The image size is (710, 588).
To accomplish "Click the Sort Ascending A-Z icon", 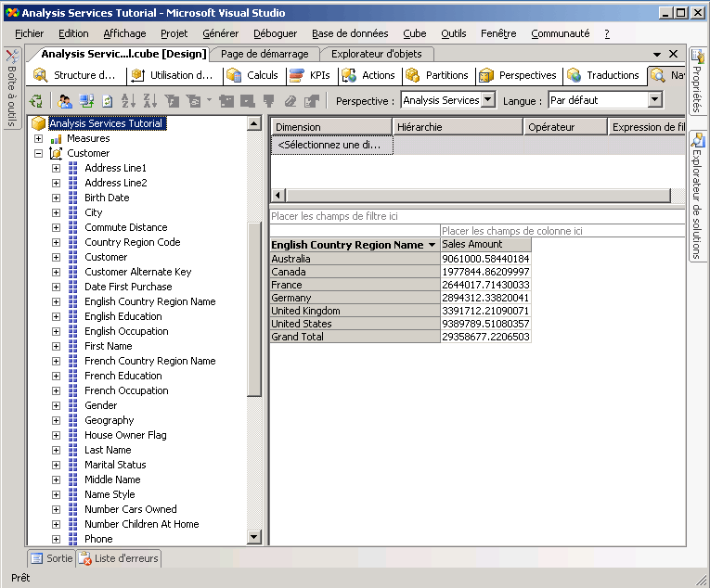I will tap(128, 101).
